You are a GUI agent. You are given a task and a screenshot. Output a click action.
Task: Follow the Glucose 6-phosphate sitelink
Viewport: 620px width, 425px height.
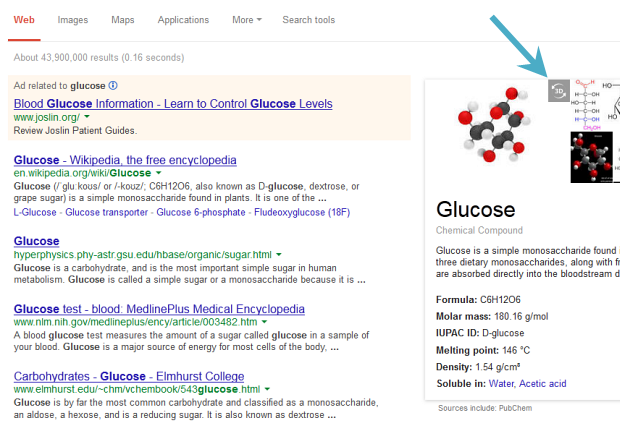pos(201,212)
